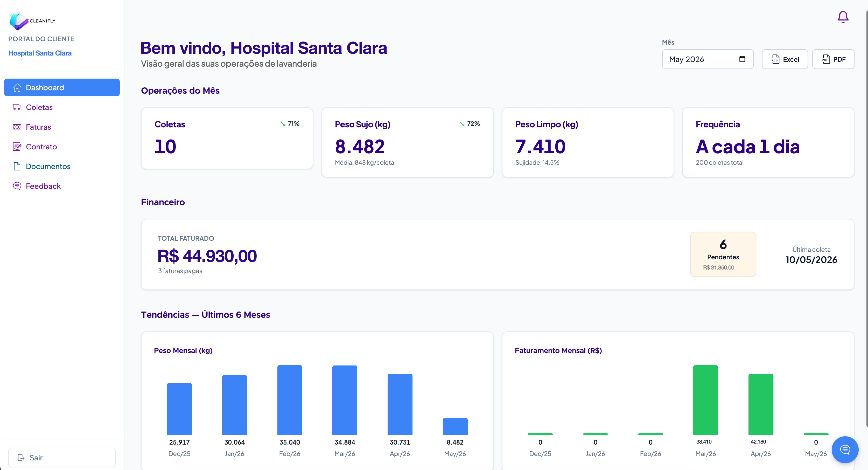Click the Peso Sujo 72% trend arrow
This screenshot has width=868, height=470.
tap(462, 124)
